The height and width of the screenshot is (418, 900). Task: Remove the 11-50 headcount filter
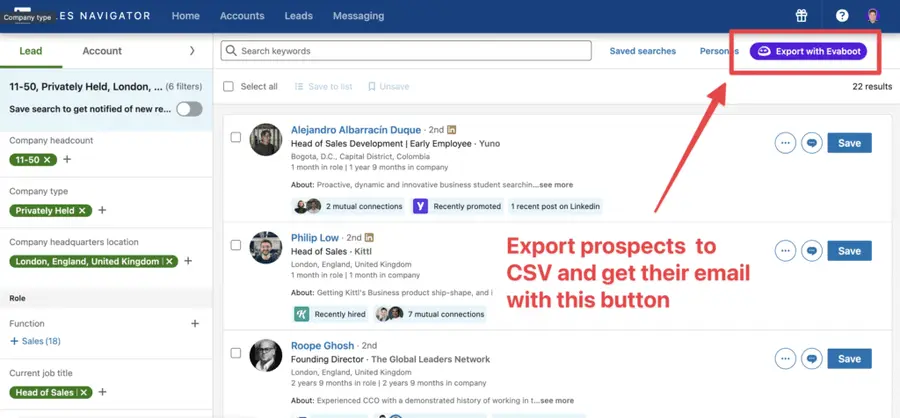pos(47,160)
